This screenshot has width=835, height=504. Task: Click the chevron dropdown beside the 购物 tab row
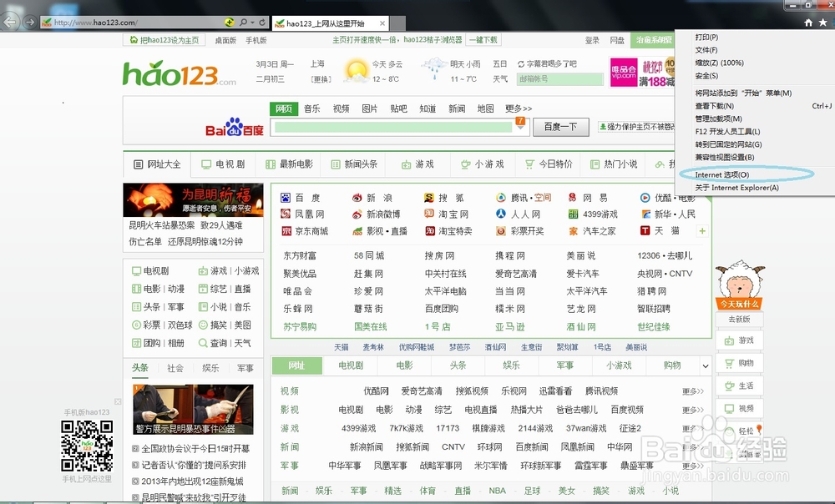point(704,365)
